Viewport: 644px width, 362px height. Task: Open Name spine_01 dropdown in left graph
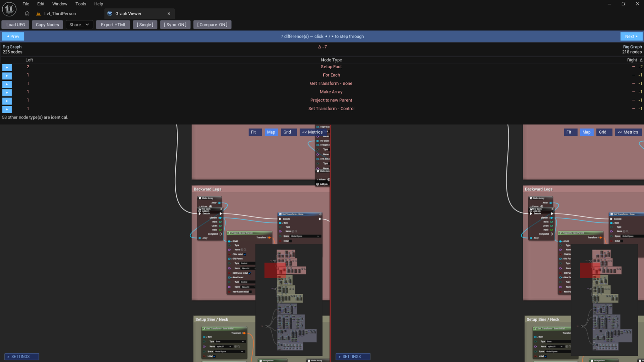coord(224,347)
